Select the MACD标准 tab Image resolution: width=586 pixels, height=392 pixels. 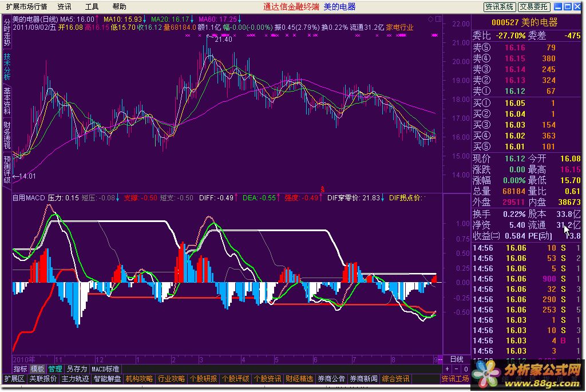pos(105,369)
